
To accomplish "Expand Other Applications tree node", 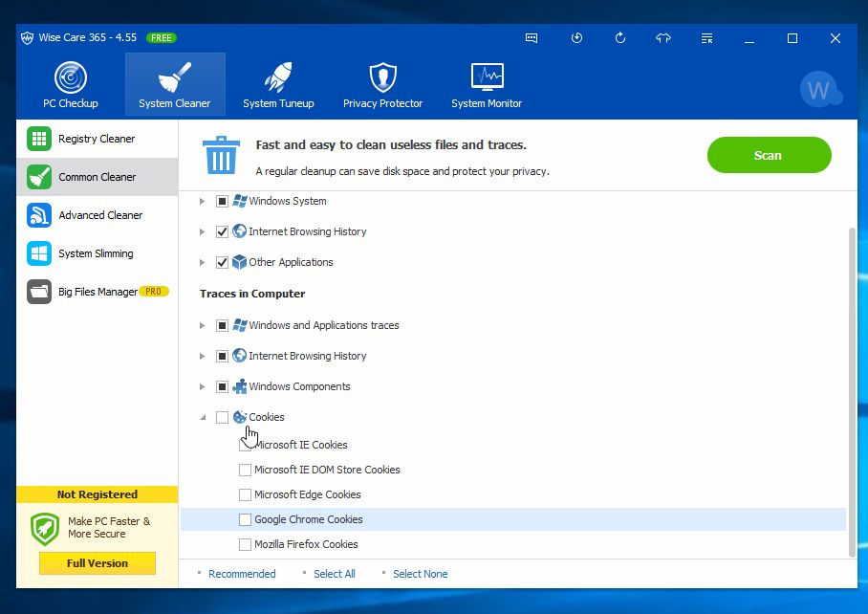I will [x=203, y=262].
